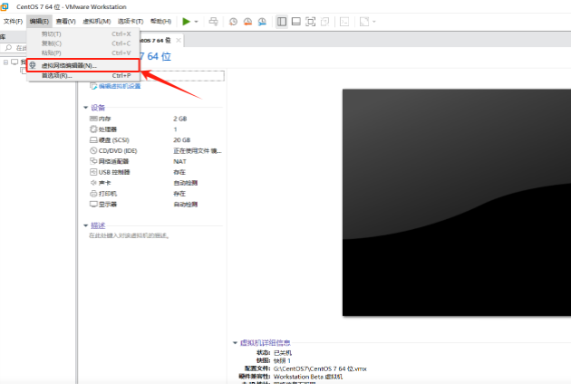Click the Send Ctrl+Alt+Del toolbar icon
The height and width of the screenshot is (392, 571).
point(213,22)
